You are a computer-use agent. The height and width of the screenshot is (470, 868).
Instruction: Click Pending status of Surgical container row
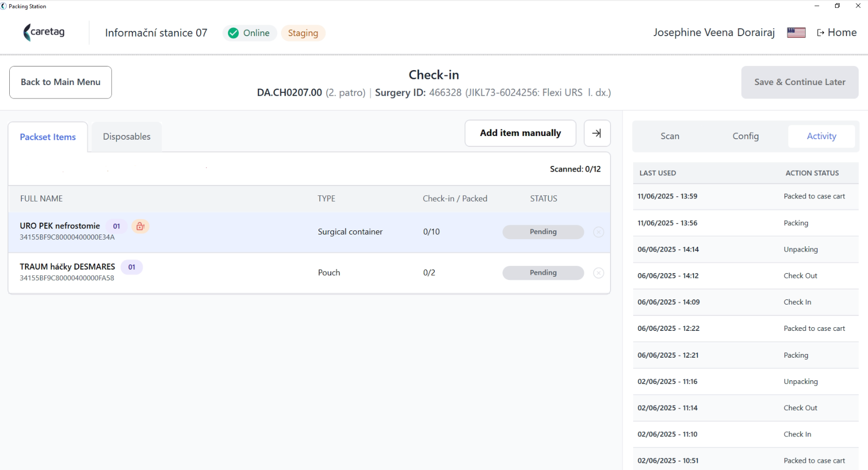543,232
